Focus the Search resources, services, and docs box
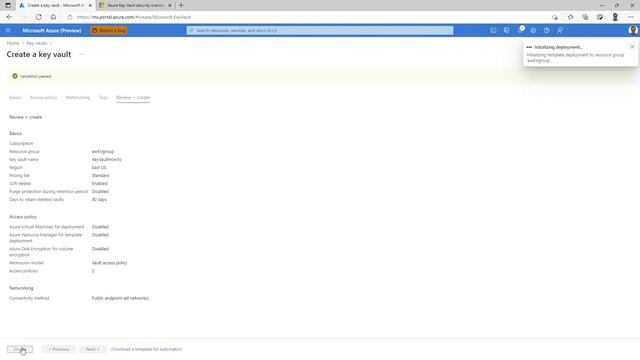This screenshot has height=360, width=640. pos(320,30)
